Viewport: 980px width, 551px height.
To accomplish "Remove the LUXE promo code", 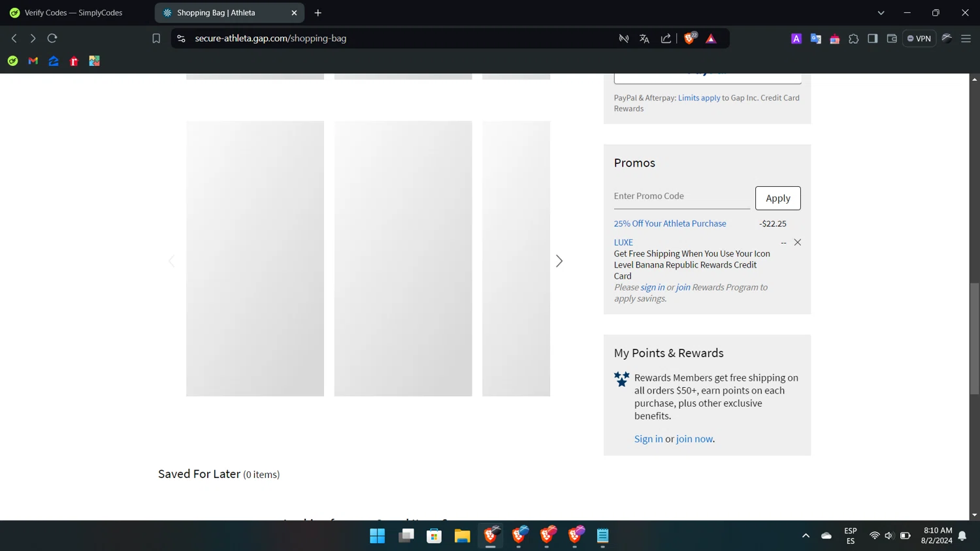I will coord(797,242).
